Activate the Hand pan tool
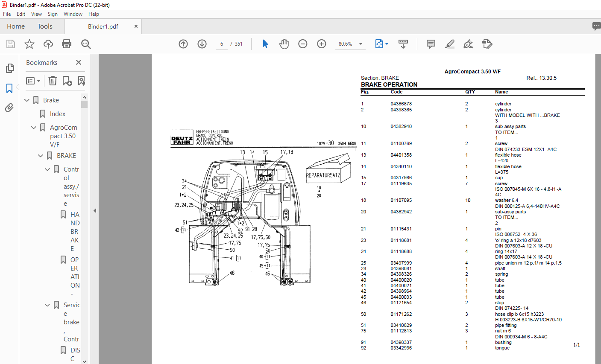The height and width of the screenshot is (364, 601). (284, 44)
